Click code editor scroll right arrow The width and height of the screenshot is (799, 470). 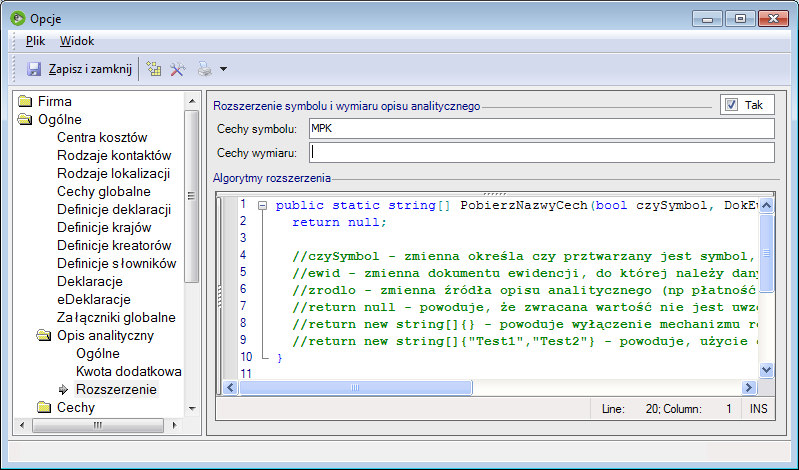click(x=749, y=387)
